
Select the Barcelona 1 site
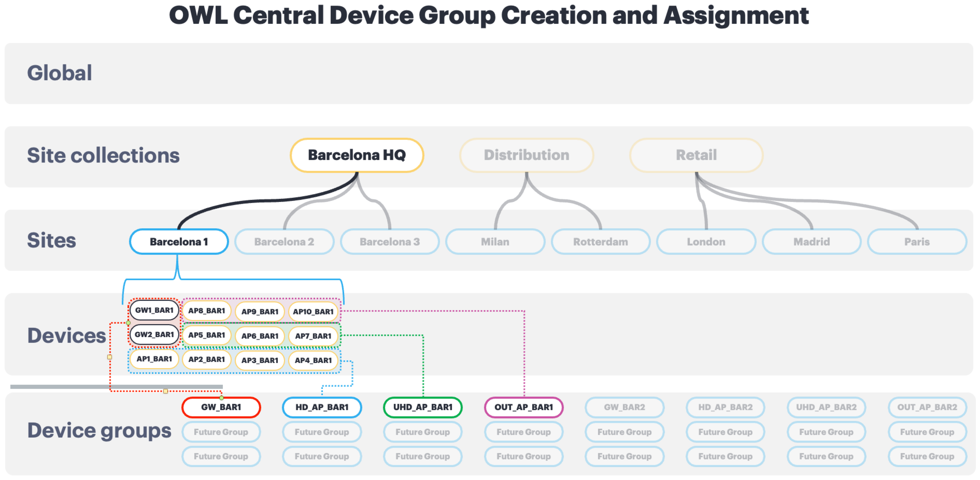tap(179, 242)
